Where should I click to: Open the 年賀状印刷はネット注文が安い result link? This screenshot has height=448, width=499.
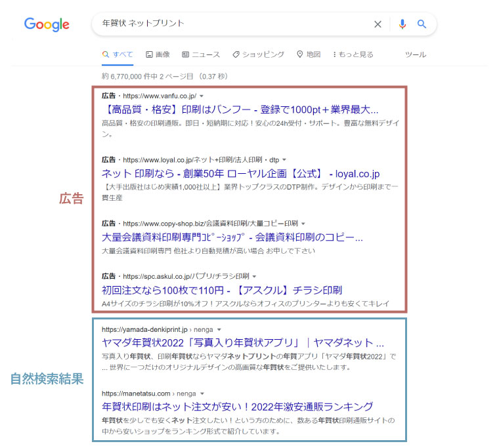click(238, 407)
